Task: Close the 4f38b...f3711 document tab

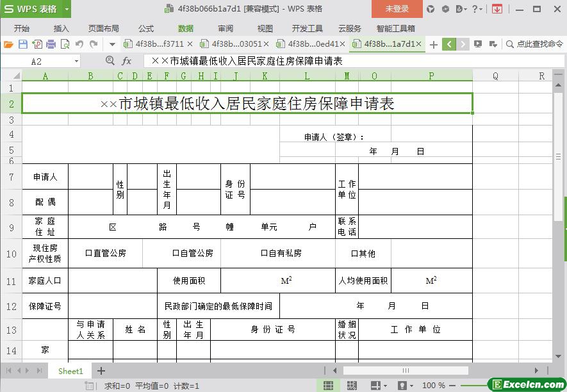Action: pyautogui.click(x=190, y=44)
